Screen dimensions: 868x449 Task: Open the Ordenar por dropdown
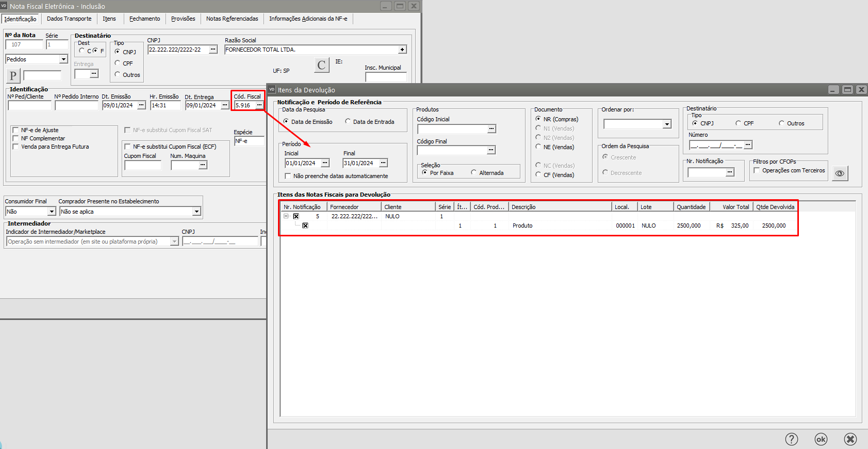pyautogui.click(x=667, y=124)
